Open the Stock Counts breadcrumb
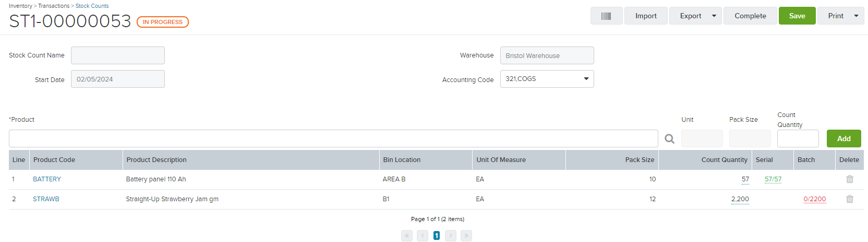Image resolution: width=868 pixels, height=242 pixels. coord(92,6)
